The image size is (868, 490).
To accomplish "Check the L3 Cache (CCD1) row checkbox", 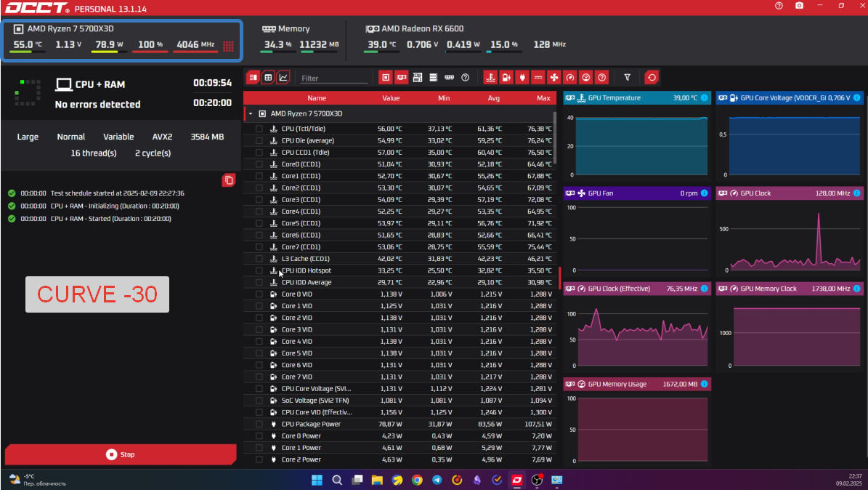I will tap(259, 258).
